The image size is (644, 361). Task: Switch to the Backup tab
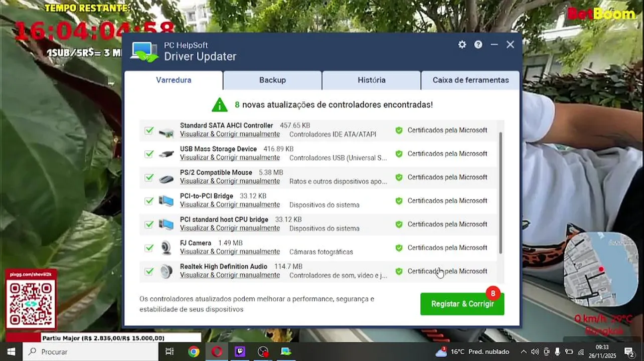pyautogui.click(x=272, y=80)
